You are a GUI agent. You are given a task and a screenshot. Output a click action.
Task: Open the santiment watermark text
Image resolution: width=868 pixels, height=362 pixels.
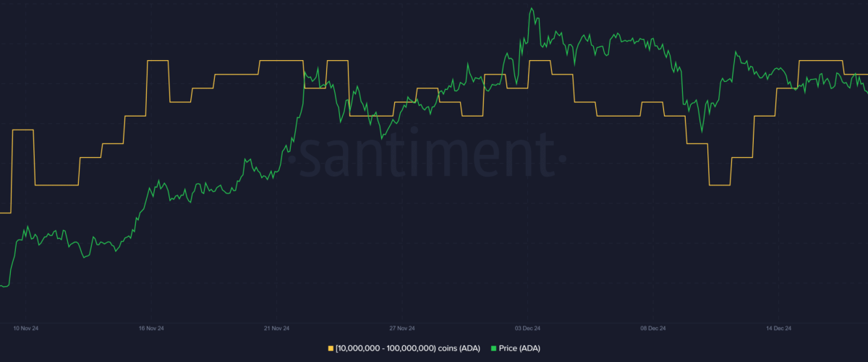(427, 154)
